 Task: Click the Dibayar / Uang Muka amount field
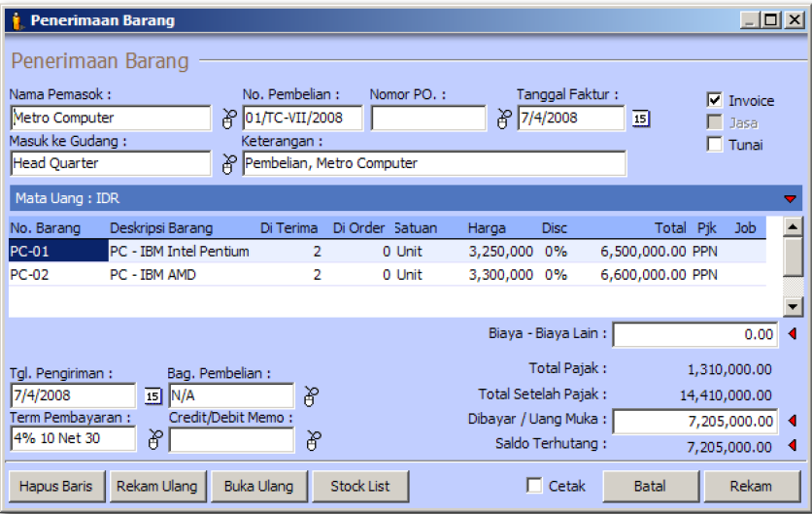[695, 422]
